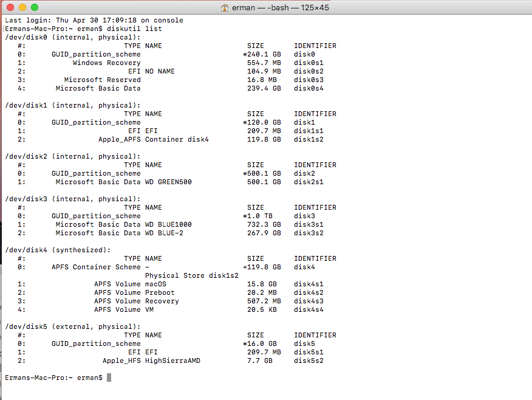Click the 'macOS' APFS volume name

coord(155,284)
